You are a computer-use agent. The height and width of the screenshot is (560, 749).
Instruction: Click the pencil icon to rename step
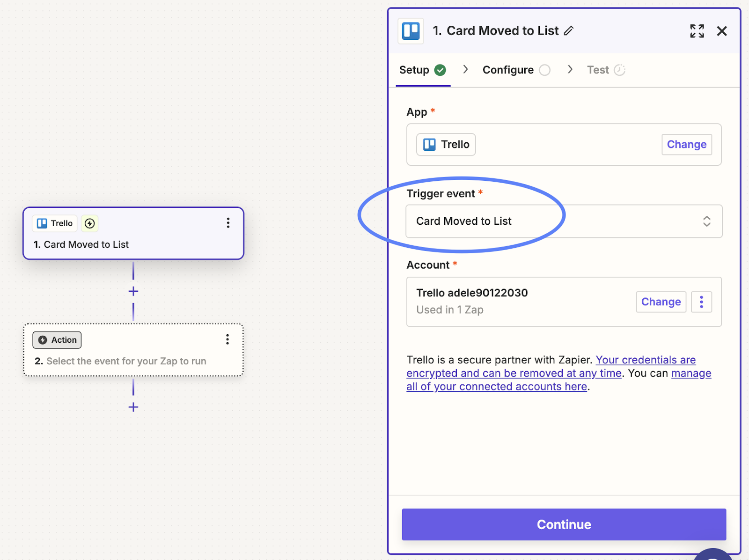tap(569, 31)
